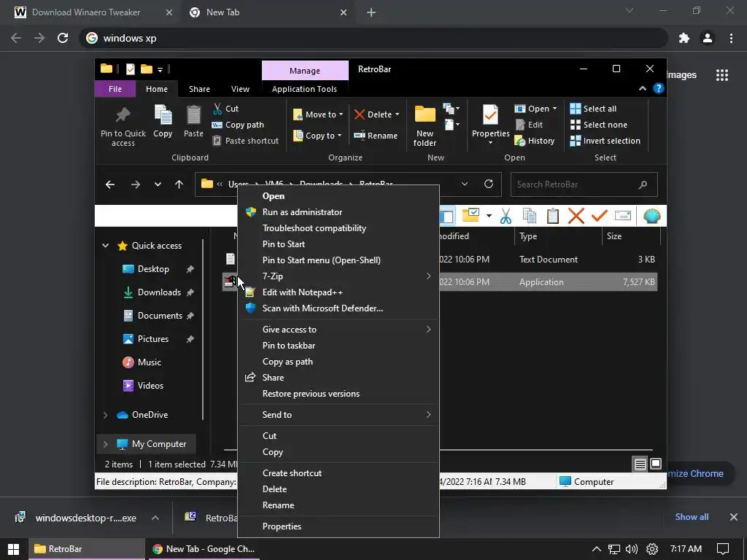Click the Explorer Help question mark icon

[659, 88]
